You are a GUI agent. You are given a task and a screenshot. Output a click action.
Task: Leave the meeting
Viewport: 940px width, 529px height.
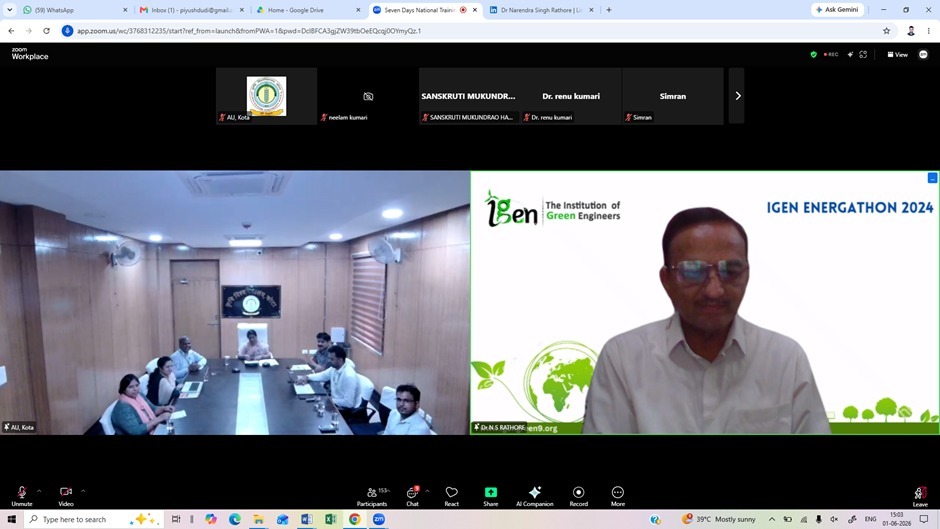click(920, 495)
